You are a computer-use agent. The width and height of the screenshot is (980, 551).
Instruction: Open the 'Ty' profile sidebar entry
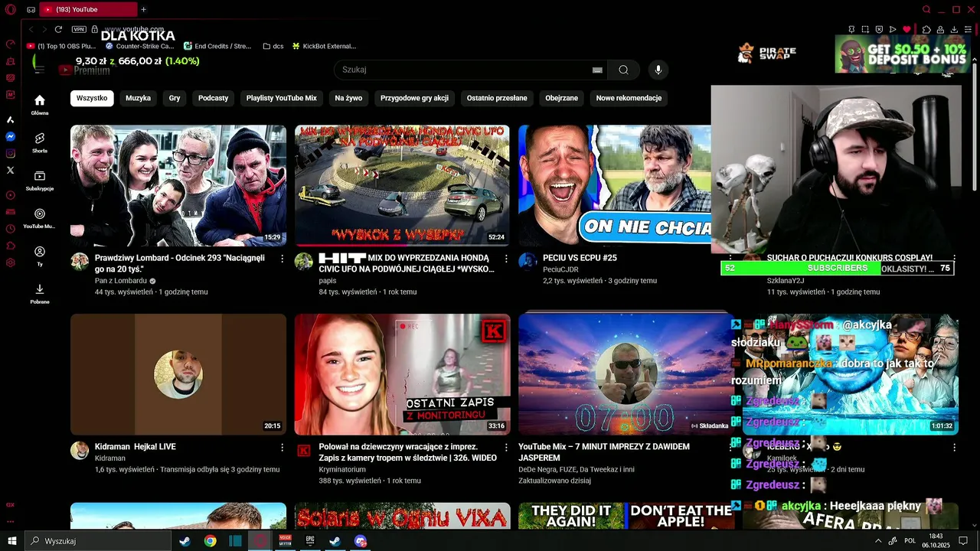pyautogui.click(x=40, y=256)
